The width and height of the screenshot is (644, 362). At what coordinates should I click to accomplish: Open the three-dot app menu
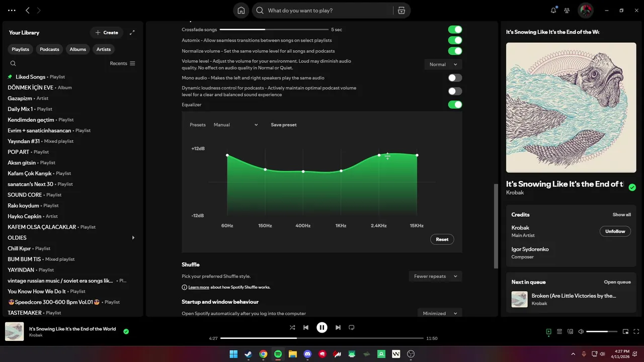[x=12, y=10]
